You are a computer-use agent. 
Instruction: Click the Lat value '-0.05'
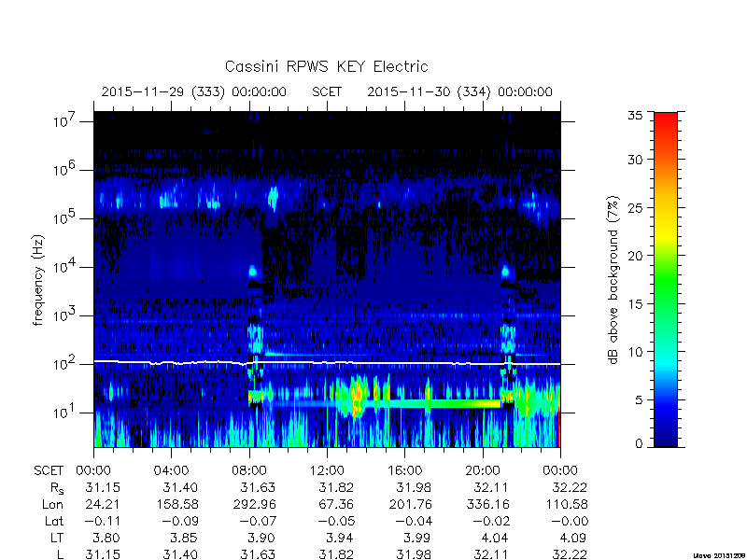pos(336,522)
